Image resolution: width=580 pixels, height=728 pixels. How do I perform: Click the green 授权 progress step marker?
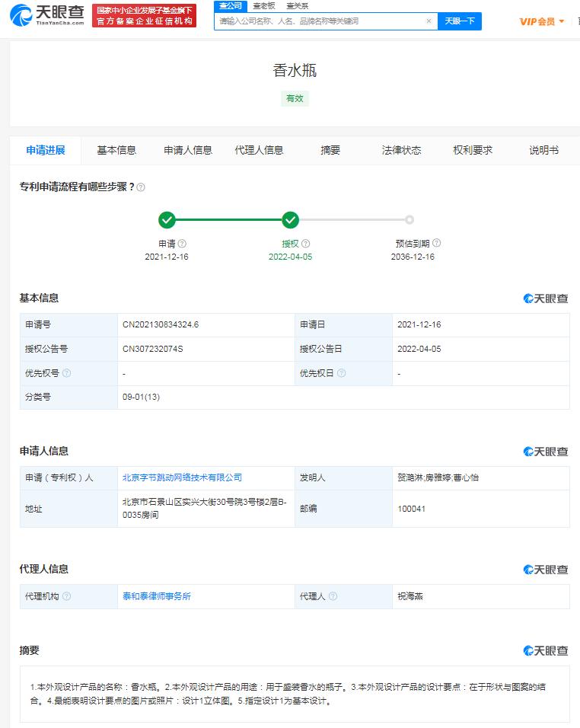(290, 220)
